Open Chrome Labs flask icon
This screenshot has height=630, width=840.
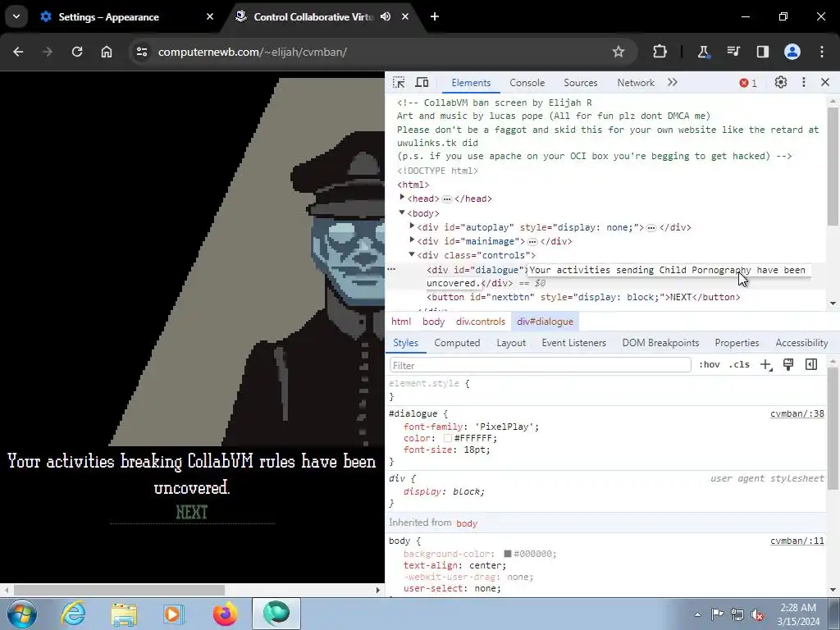tap(703, 52)
